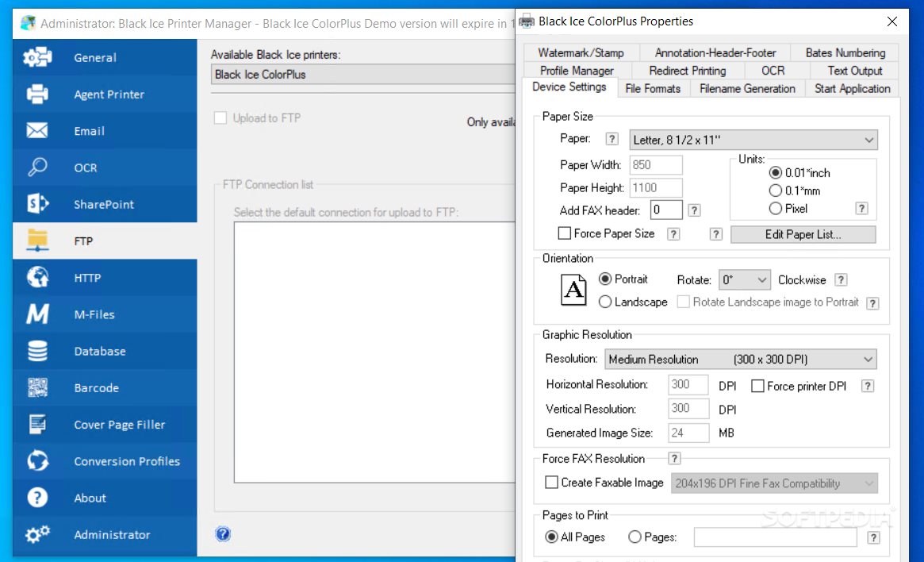This screenshot has height=562, width=924.
Task: Click help icon next to Force Paper Size
Action: [673, 234]
